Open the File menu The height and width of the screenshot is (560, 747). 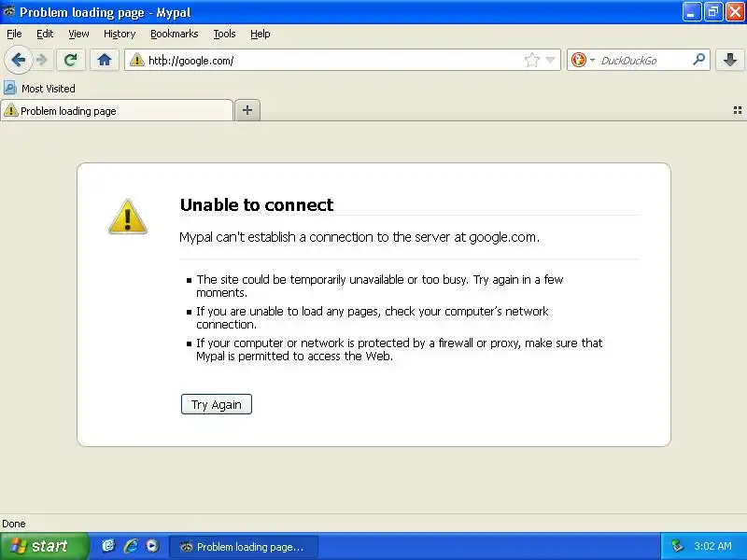coord(14,34)
